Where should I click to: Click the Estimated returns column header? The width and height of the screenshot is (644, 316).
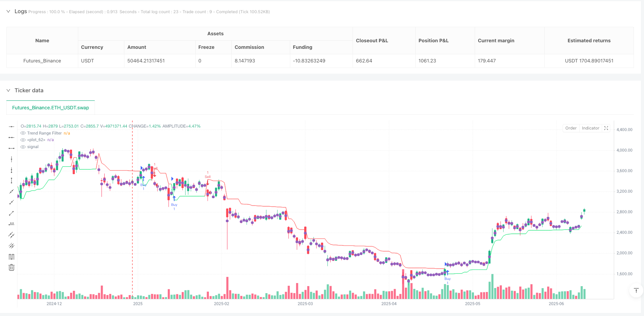point(589,41)
